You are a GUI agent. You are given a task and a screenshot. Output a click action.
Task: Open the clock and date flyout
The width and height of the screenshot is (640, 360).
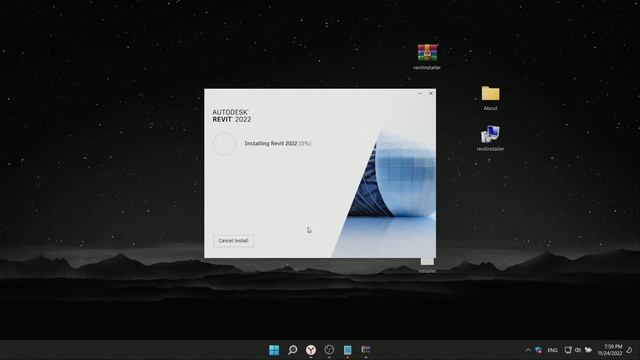(x=611, y=350)
